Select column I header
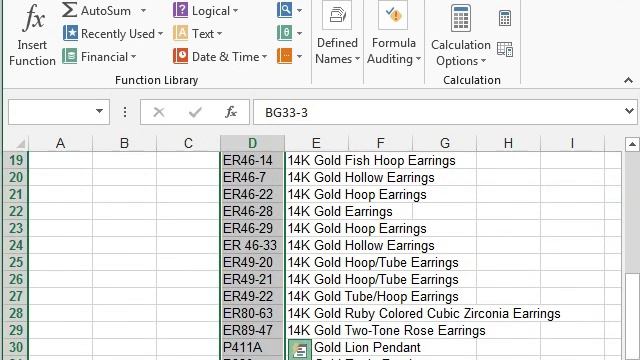Screen dimensions: 640x360 pyautogui.click(x=572, y=143)
